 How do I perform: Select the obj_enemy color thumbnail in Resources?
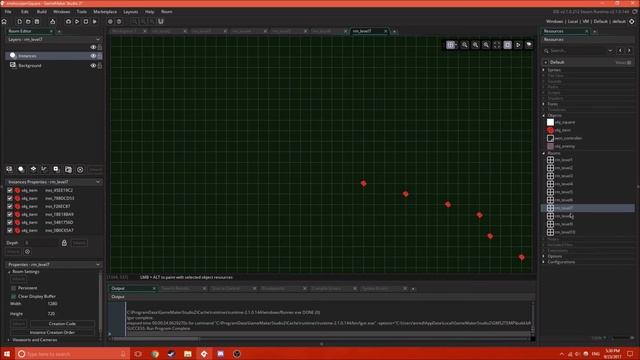pos(550,146)
